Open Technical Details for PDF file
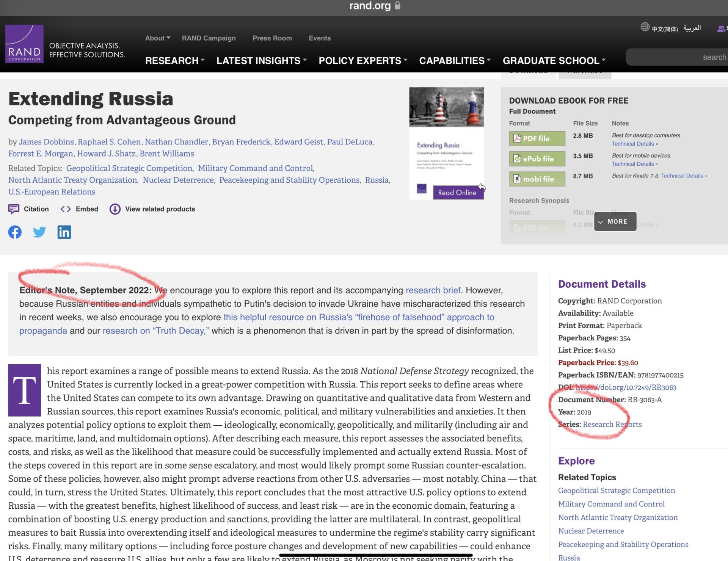This screenshot has height=561, width=728. [635, 144]
